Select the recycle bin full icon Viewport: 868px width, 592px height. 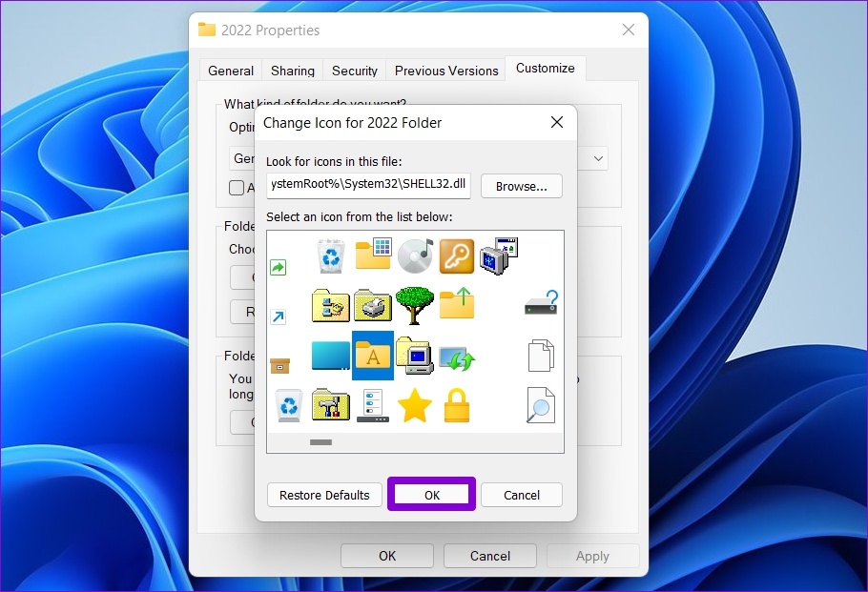tap(331, 255)
